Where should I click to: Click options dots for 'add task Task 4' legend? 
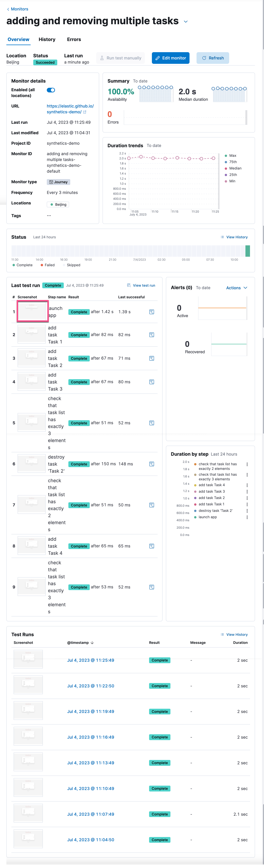(247, 485)
